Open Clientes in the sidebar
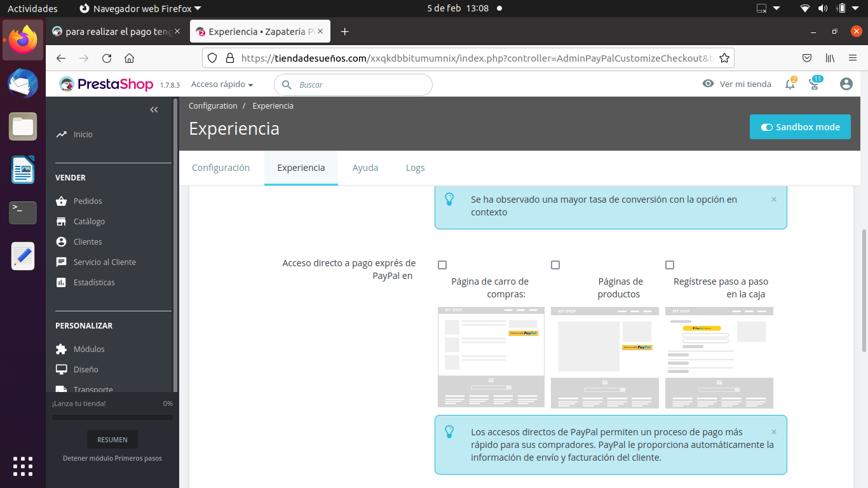868x488 pixels. tap(88, 241)
